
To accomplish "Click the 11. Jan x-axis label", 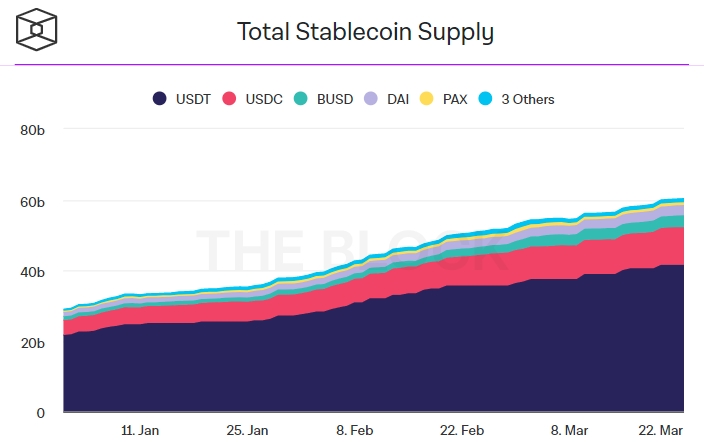I will point(140,430).
